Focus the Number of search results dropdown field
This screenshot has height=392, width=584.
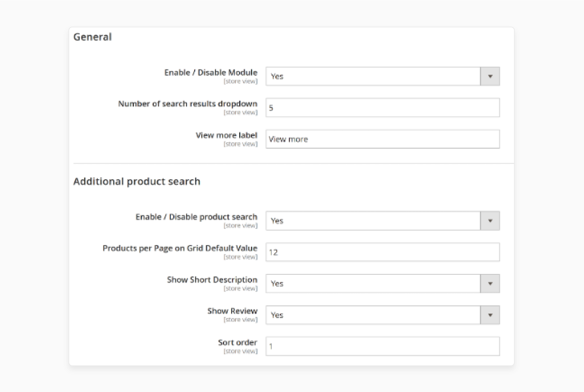click(383, 108)
